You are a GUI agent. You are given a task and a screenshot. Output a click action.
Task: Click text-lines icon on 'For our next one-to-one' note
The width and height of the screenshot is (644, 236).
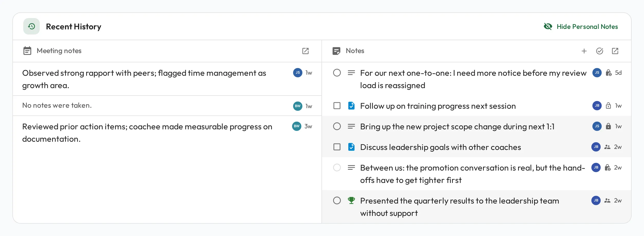(351, 73)
